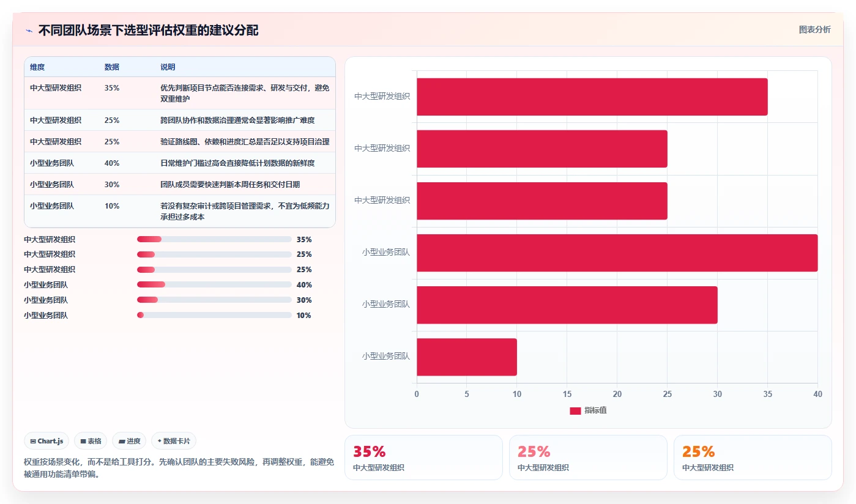Click the x-axis tick label 5
The width and height of the screenshot is (856, 504).
pos(467,395)
